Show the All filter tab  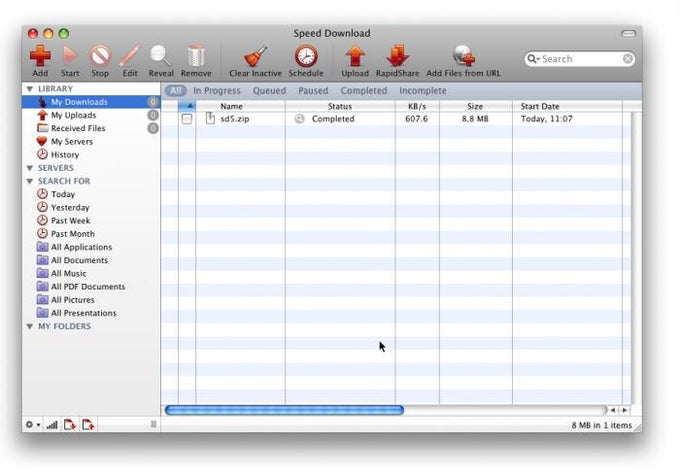point(175,91)
